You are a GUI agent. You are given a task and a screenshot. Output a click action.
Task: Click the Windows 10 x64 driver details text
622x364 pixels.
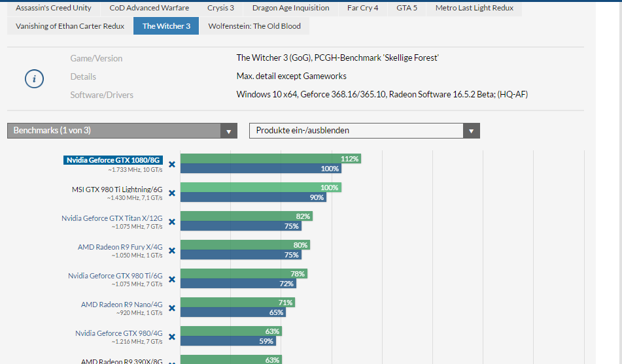click(382, 94)
